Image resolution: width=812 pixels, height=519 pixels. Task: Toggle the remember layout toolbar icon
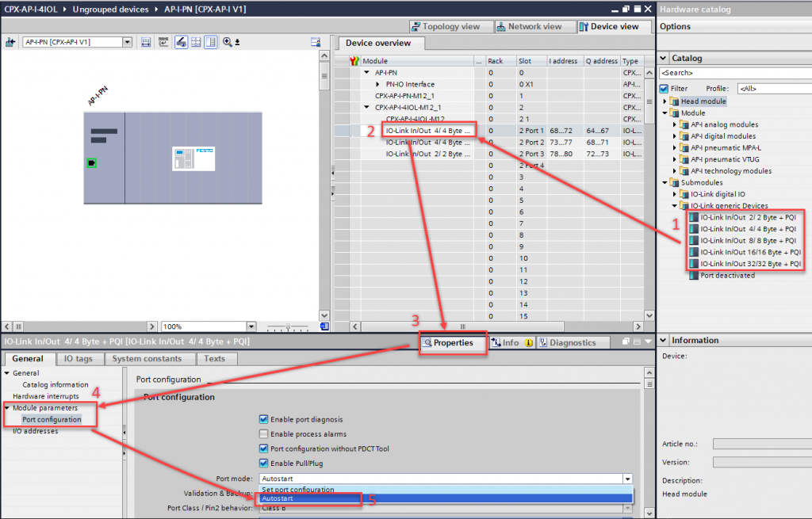coord(210,43)
